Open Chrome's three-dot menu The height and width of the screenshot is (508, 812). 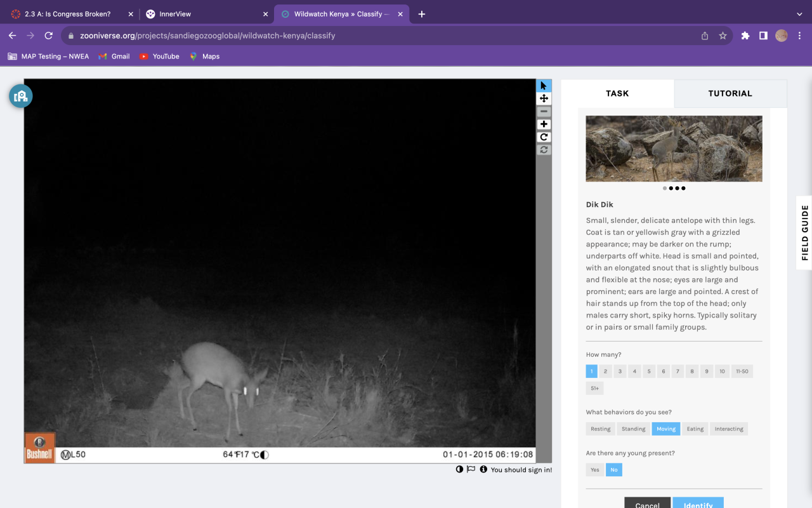(x=799, y=36)
